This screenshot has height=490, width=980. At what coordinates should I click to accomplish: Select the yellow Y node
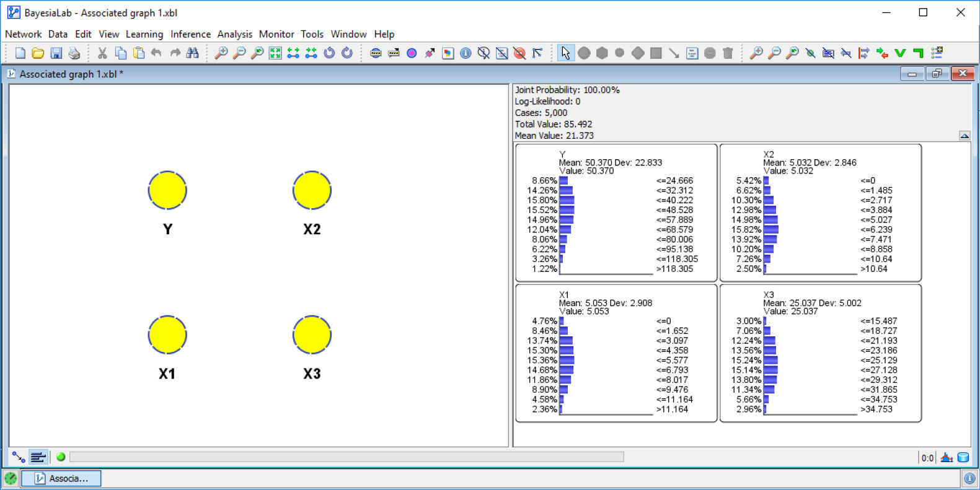167,191
